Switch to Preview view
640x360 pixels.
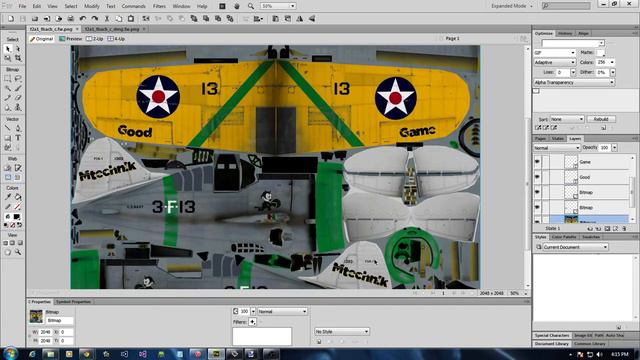71,39
